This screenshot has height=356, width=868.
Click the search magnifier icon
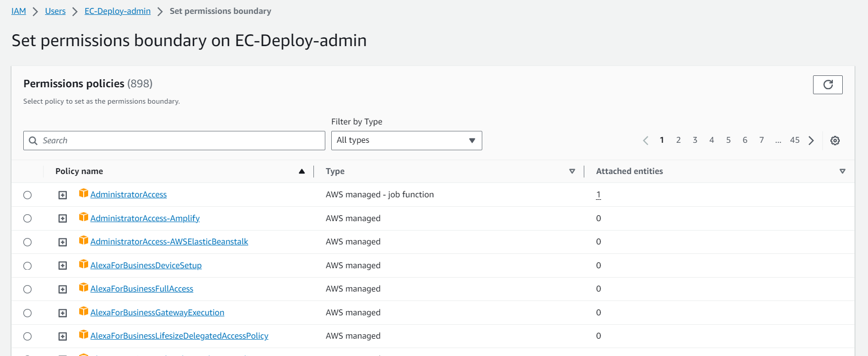click(x=33, y=141)
